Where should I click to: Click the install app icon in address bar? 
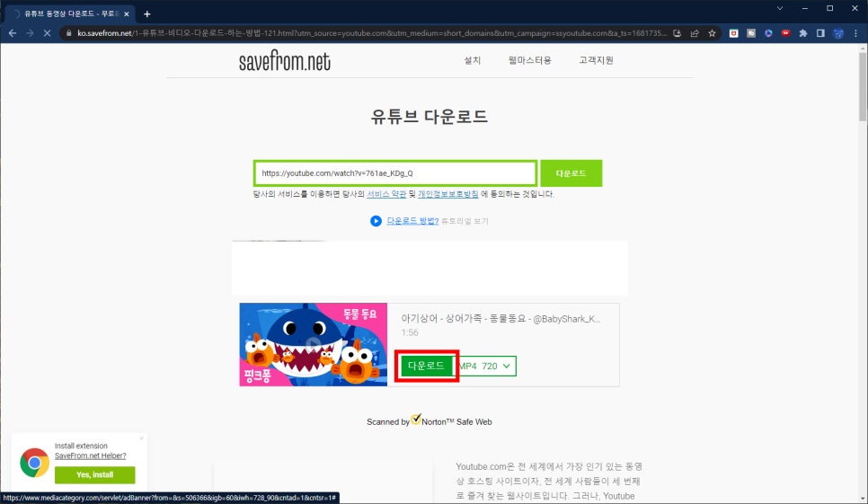point(677,33)
